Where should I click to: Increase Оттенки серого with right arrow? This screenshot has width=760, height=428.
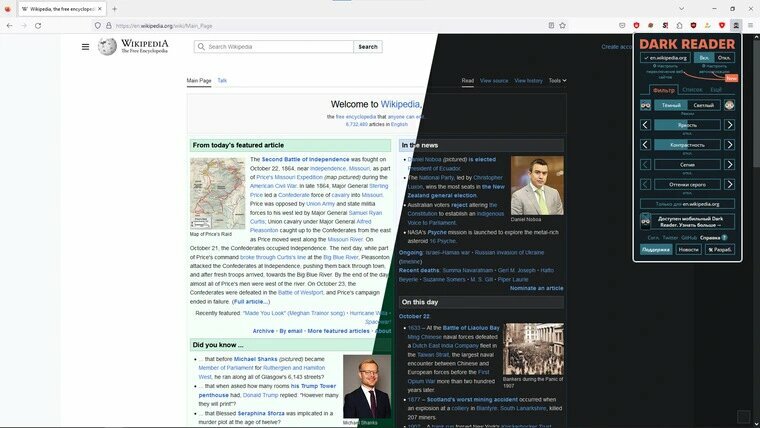(729, 185)
